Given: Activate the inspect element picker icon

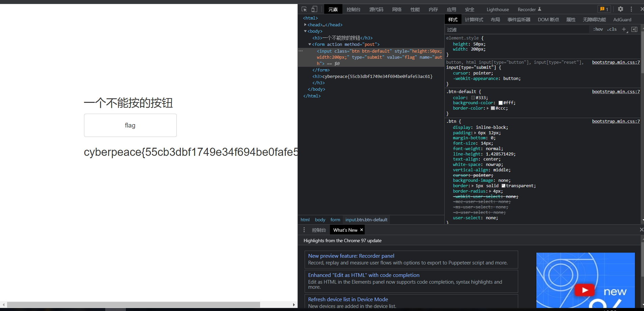Looking at the screenshot, I should 304,9.
